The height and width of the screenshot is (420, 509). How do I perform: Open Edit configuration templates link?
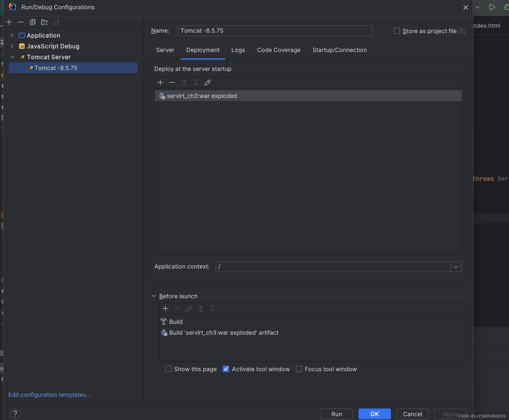(50, 395)
